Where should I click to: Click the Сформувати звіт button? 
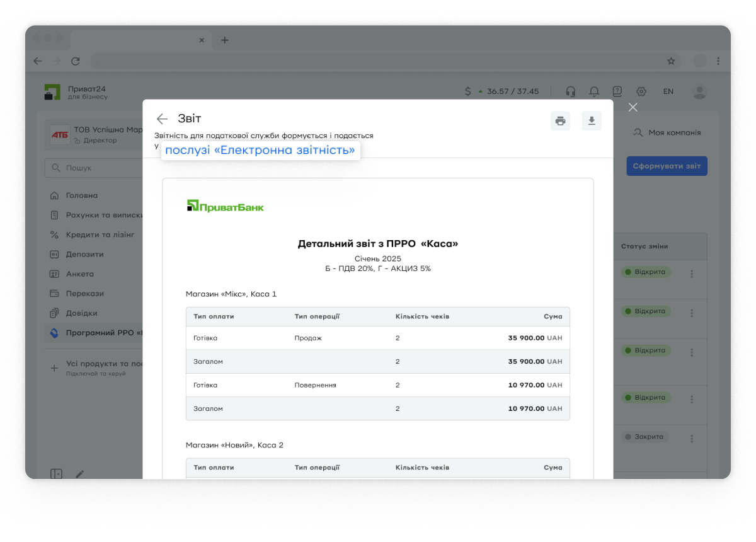click(x=667, y=166)
